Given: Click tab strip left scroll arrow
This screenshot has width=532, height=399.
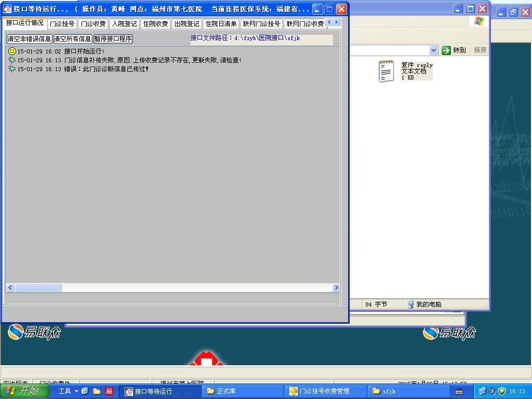Looking at the screenshot, I should coord(329,22).
